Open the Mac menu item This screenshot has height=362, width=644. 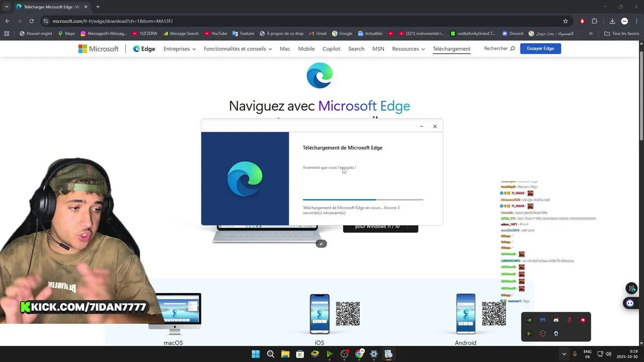click(x=285, y=49)
